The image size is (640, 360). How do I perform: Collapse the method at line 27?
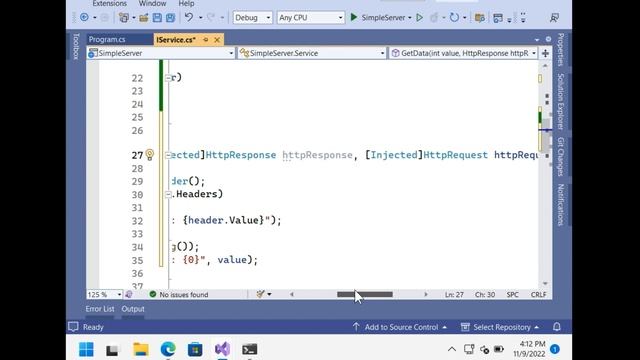(x=168, y=155)
